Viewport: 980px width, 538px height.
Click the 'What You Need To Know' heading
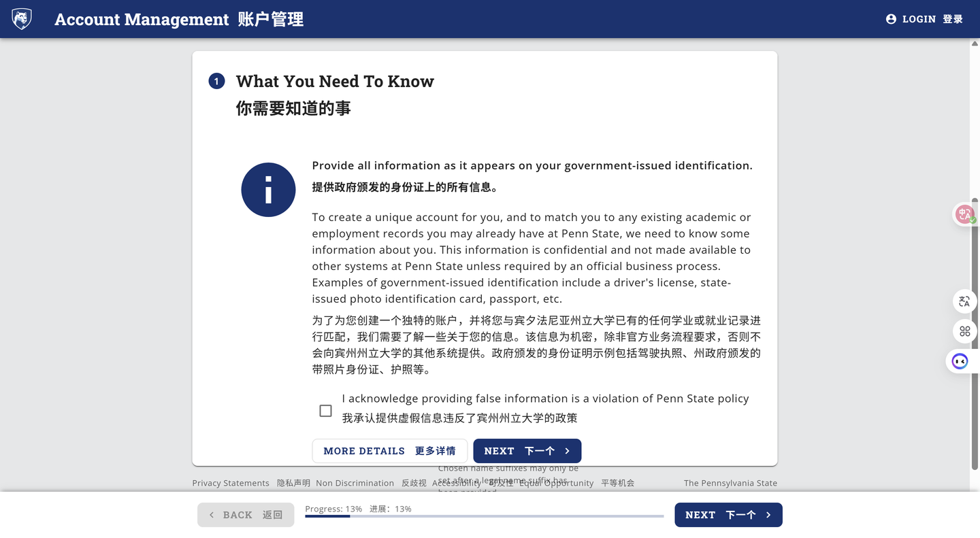tap(335, 82)
